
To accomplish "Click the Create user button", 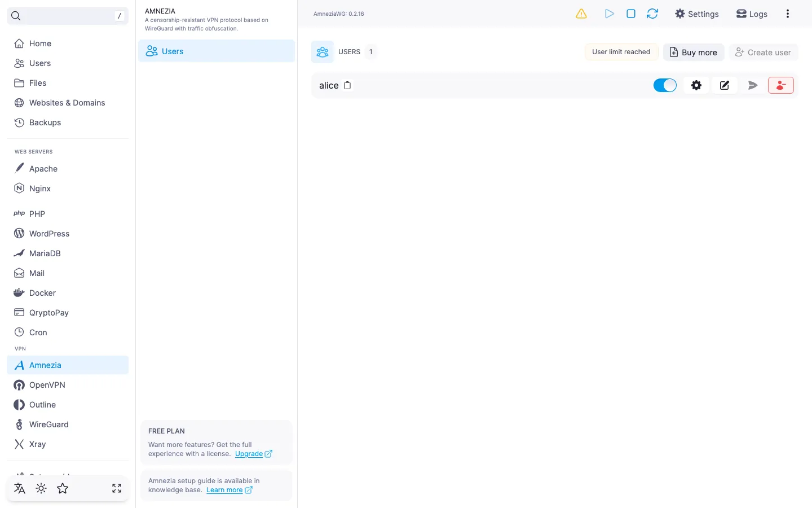I will (x=764, y=52).
